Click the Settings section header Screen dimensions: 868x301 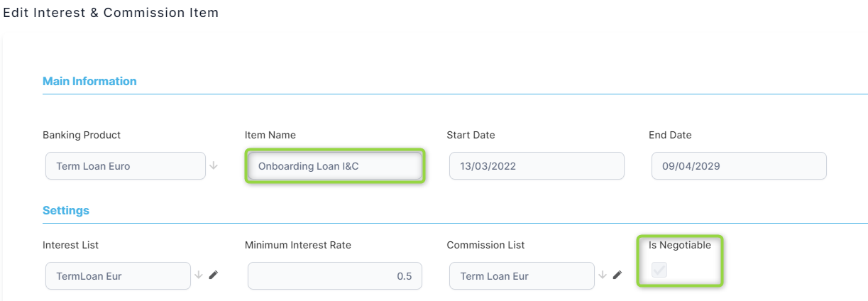pyautogui.click(x=66, y=210)
